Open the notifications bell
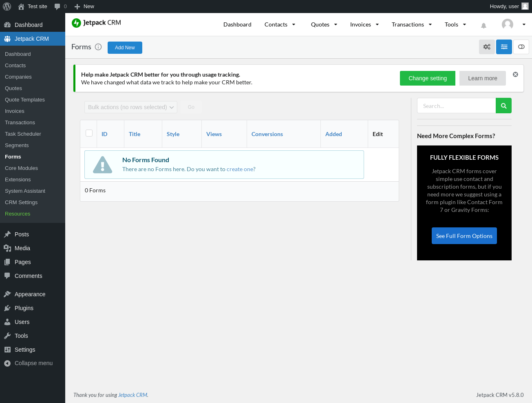 click(x=483, y=25)
